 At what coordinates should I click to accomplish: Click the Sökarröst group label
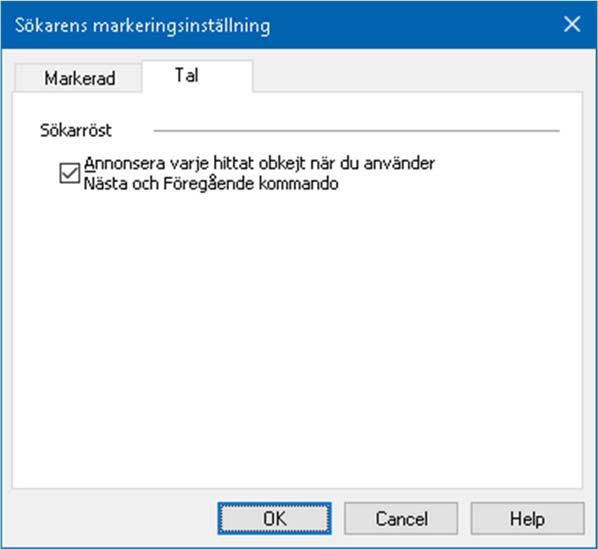(76, 130)
